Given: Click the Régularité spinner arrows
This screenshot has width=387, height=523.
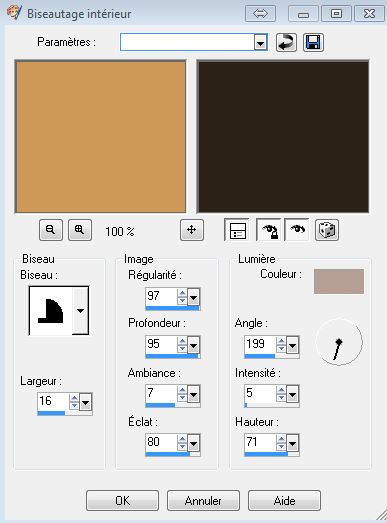Looking at the screenshot, I should [182, 297].
